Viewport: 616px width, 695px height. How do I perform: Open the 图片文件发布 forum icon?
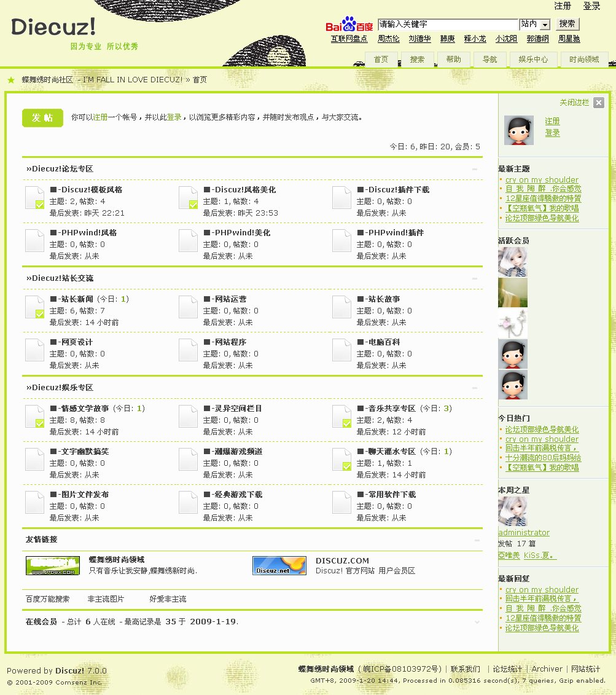point(34,503)
